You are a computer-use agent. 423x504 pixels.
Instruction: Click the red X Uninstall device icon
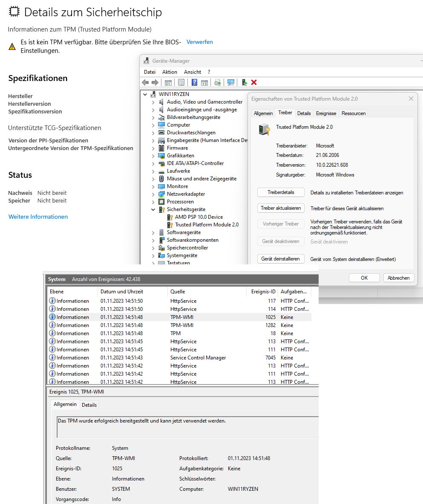pos(254,83)
